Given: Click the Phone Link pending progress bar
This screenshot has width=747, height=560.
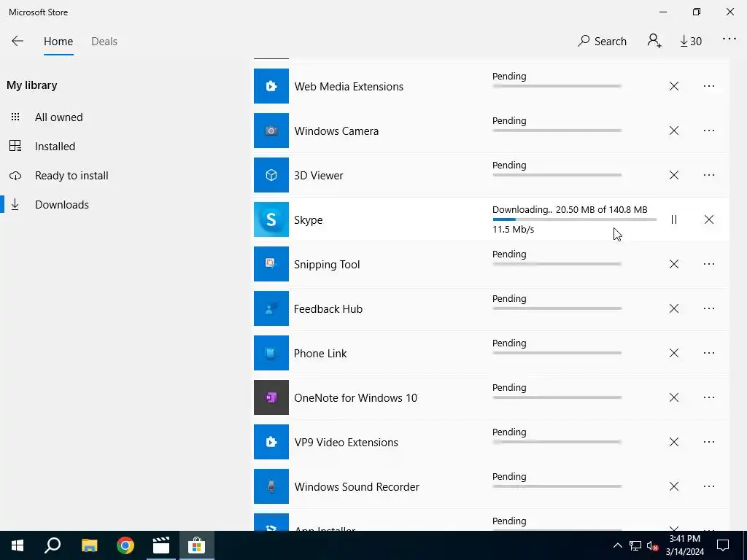Looking at the screenshot, I should click(x=557, y=353).
